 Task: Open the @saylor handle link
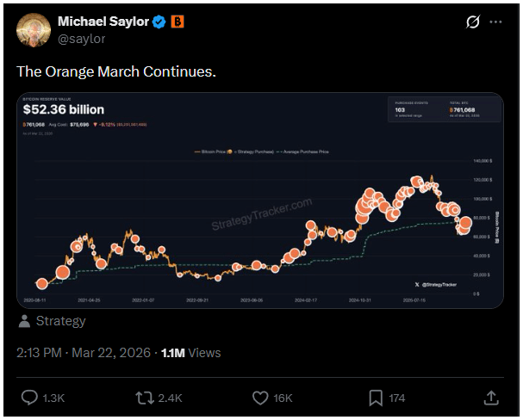(82, 38)
